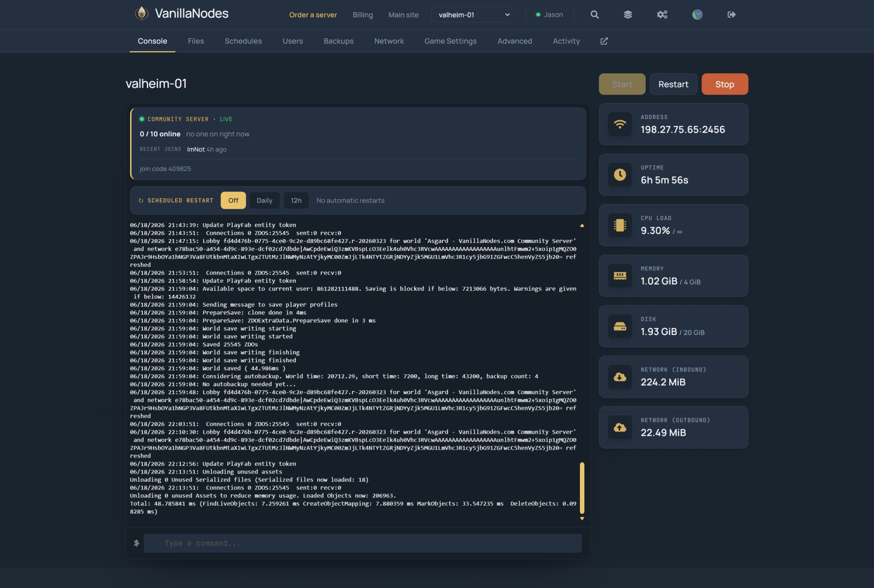
Task: Open the search magnifier icon
Action: click(x=594, y=15)
